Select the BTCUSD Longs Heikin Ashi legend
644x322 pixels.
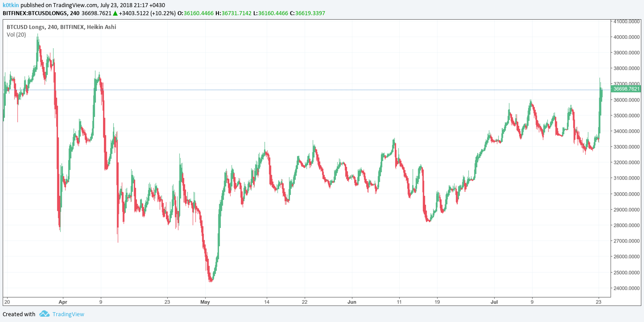pyautogui.click(x=61, y=27)
